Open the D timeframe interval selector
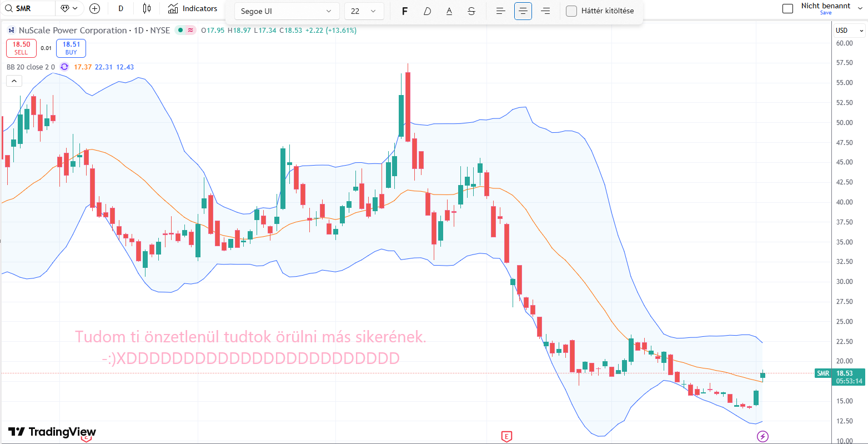Image resolution: width=868 pixels, height=444 pixels. tap(121, 8)
